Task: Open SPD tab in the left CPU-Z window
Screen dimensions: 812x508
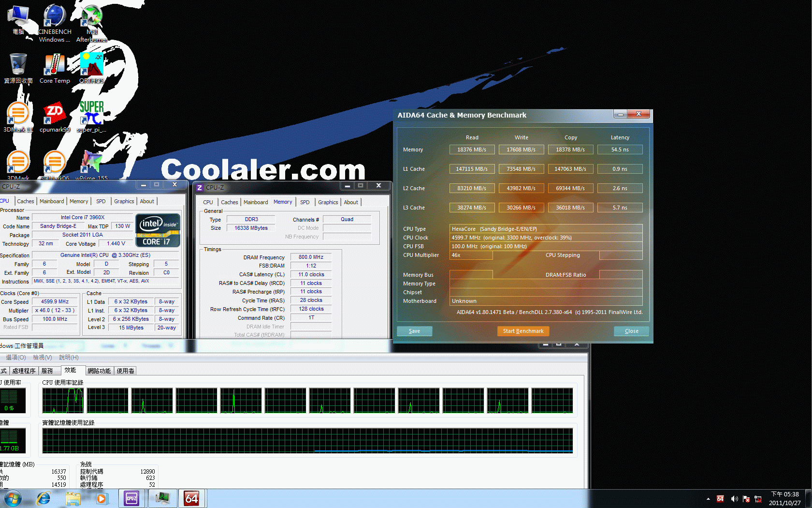Action: 101,201
